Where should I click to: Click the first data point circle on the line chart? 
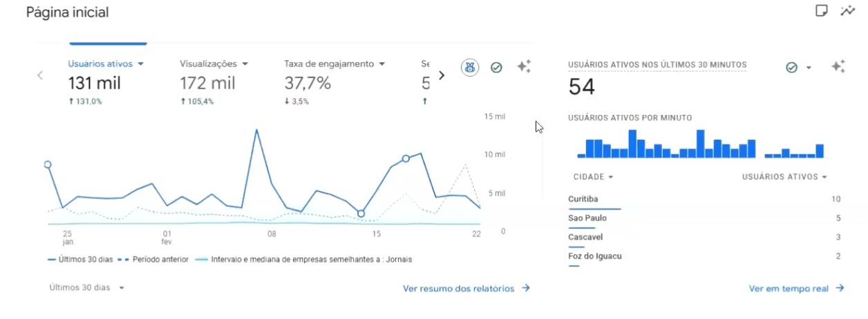48,165
